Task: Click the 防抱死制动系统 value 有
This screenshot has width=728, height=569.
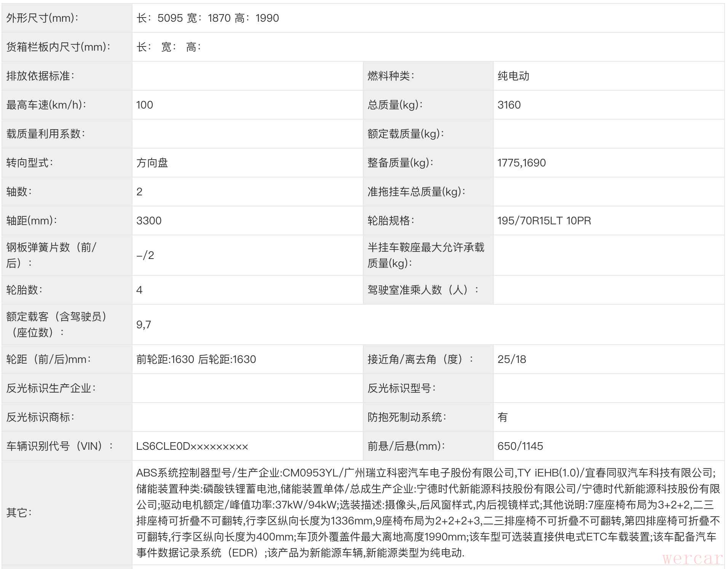Action: point(502,417)
